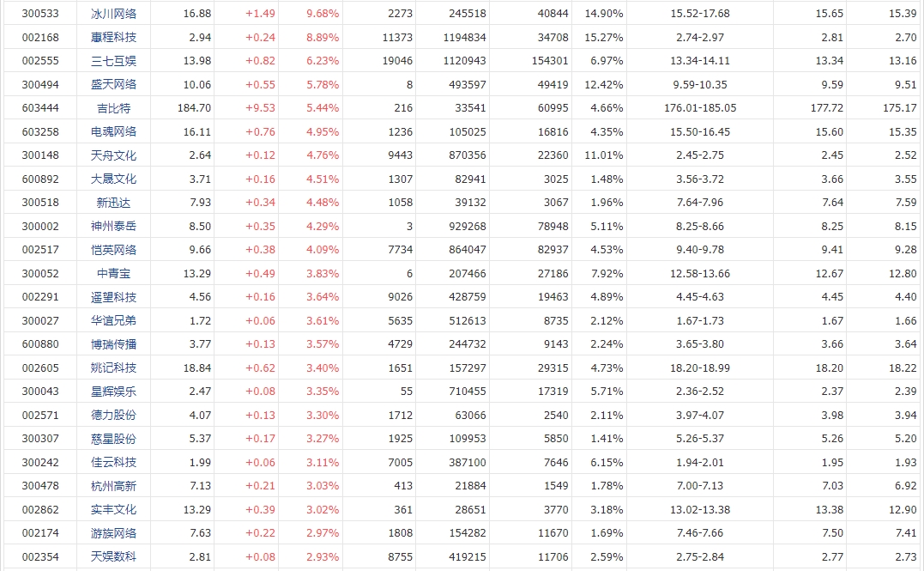Open the 华谊兄弟 stock page
The width and height of the screenshot is (924, 571).
[113, 320]
